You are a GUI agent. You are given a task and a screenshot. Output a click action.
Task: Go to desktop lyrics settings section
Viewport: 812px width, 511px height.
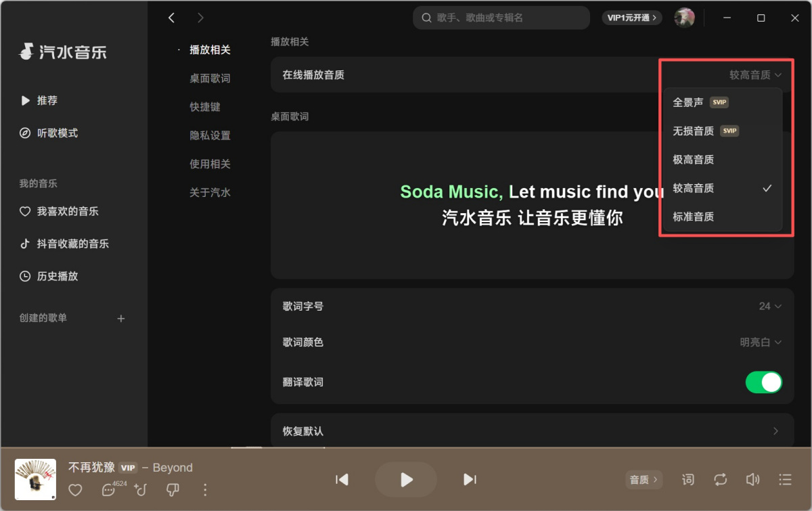(x=210, y=79)
